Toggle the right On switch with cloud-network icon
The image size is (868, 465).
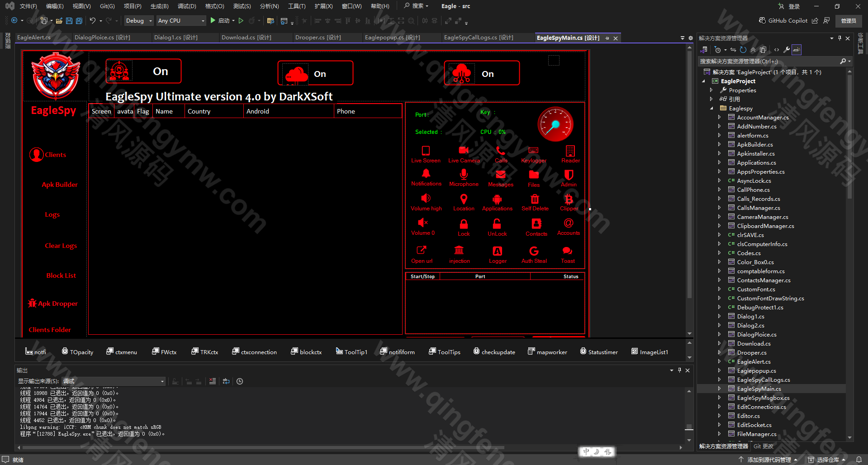click(x=482, y=73)
